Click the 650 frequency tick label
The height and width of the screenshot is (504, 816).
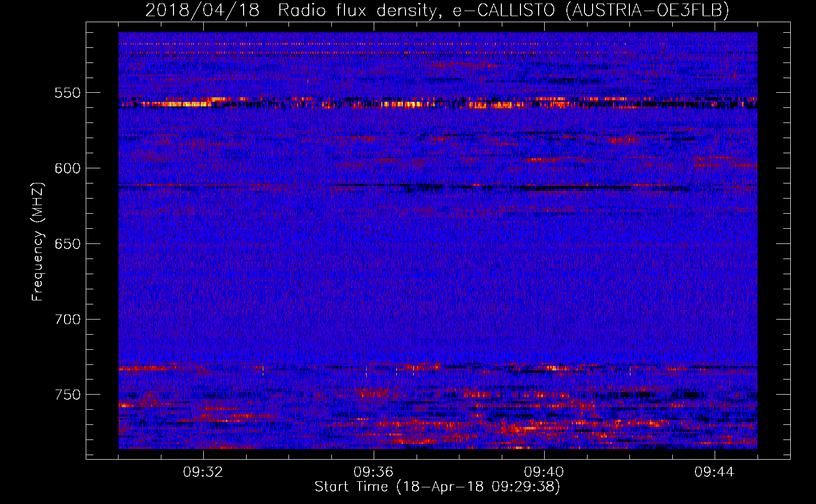click(x=68, y=244)
